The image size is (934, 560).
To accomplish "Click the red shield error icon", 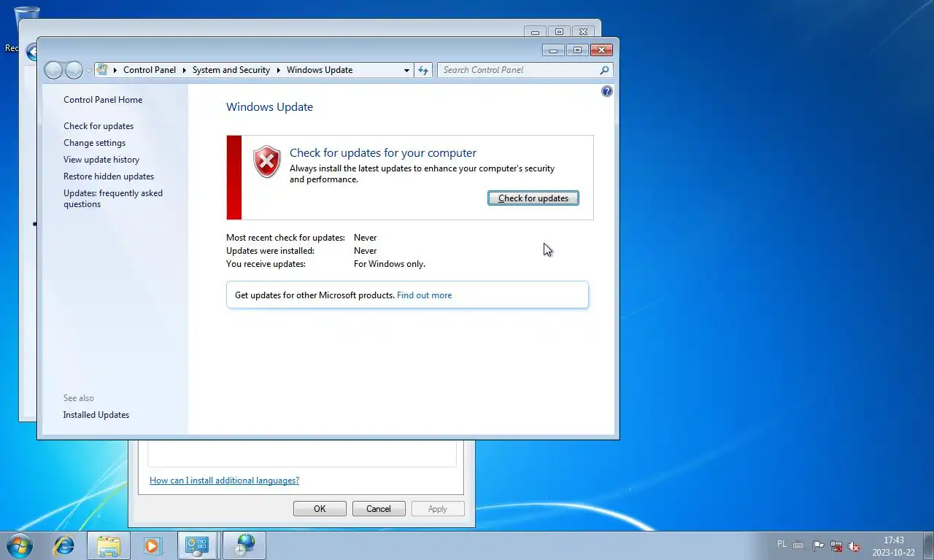I will coord(267,162).
